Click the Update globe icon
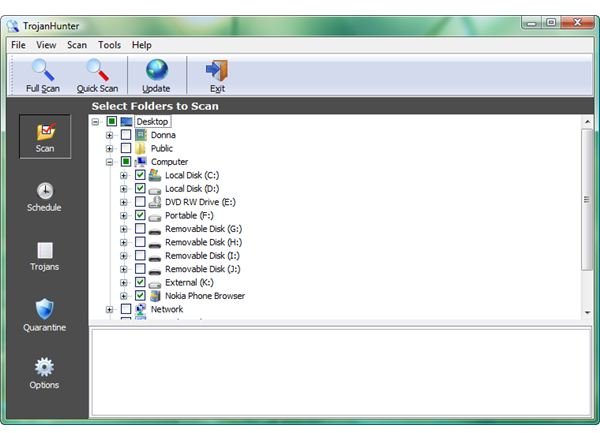Screen dimensions: 600x433 pos(157,70)
